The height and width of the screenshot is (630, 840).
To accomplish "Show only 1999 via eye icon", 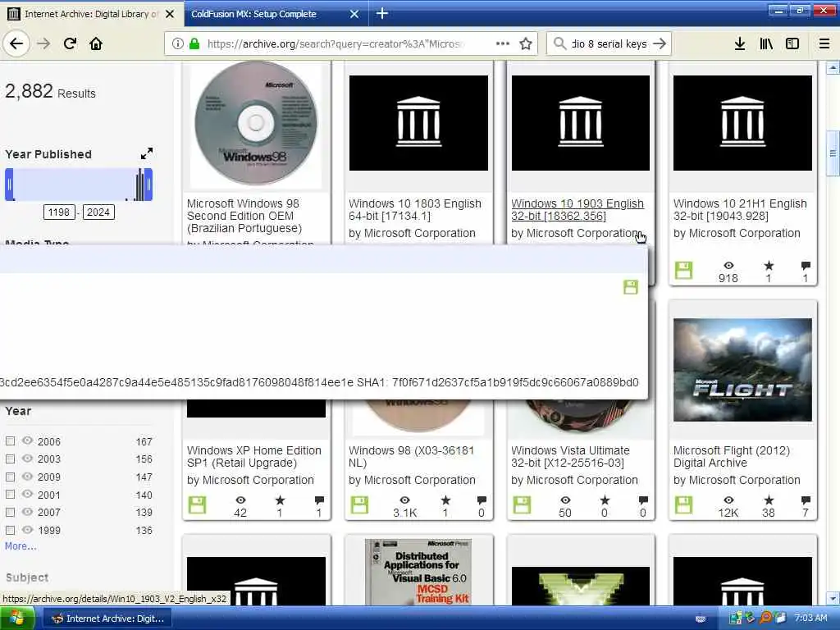I will [27, 529].
